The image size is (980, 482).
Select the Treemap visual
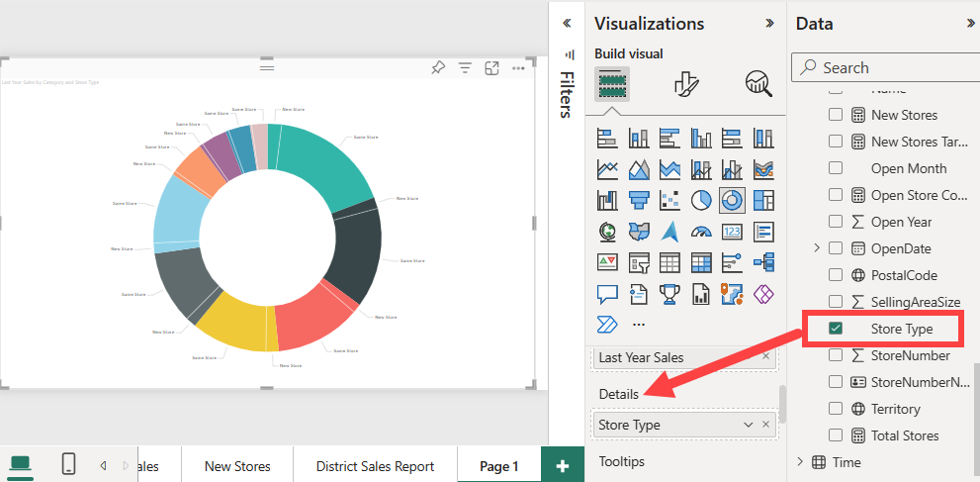click(763, 200)
